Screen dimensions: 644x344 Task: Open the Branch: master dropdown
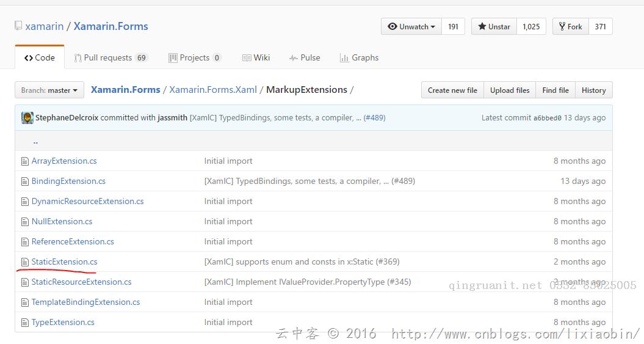click(49, 90)
